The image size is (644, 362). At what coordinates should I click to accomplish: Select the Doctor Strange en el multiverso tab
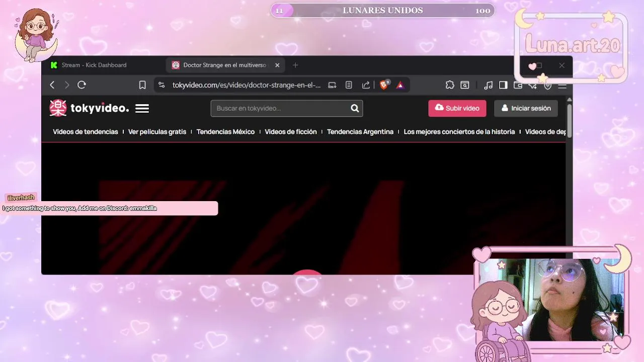pyautogui.click(x=225, y=65)
